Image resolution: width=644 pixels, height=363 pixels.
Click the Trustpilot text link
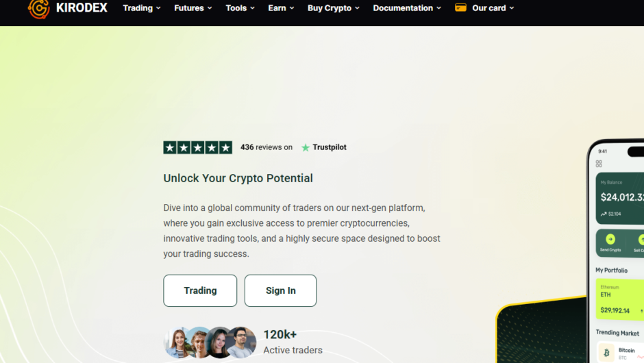(330, 147)
